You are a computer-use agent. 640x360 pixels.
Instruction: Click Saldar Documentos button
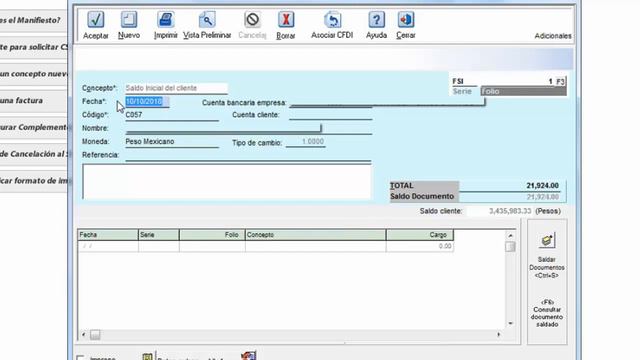547,256
